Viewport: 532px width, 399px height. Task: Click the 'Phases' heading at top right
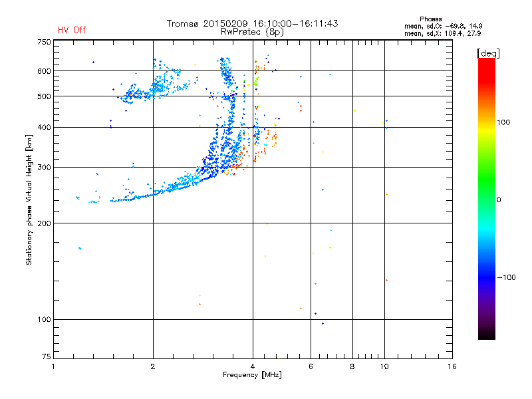430,19
